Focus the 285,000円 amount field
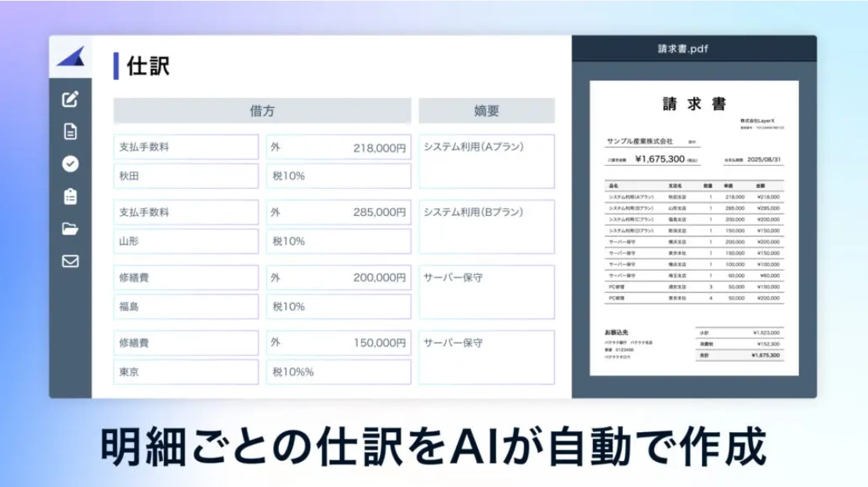Image resolution: width=868 pixels, height=487 pixels. tap(338, 212)
